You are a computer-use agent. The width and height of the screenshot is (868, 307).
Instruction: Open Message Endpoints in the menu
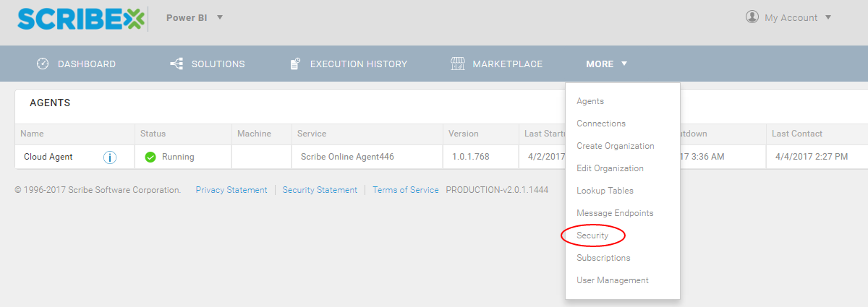pos(614,213)
